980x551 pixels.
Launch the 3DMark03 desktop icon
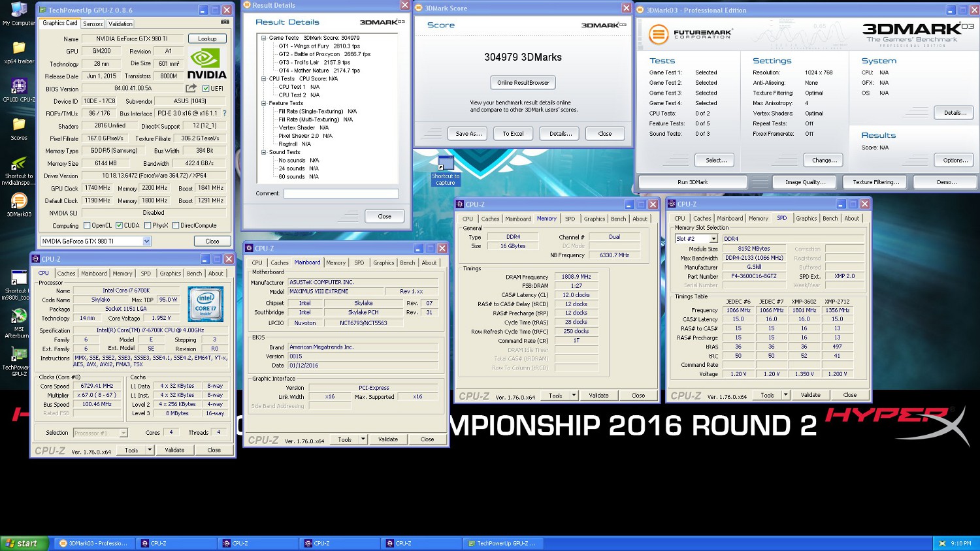point(18,205)
